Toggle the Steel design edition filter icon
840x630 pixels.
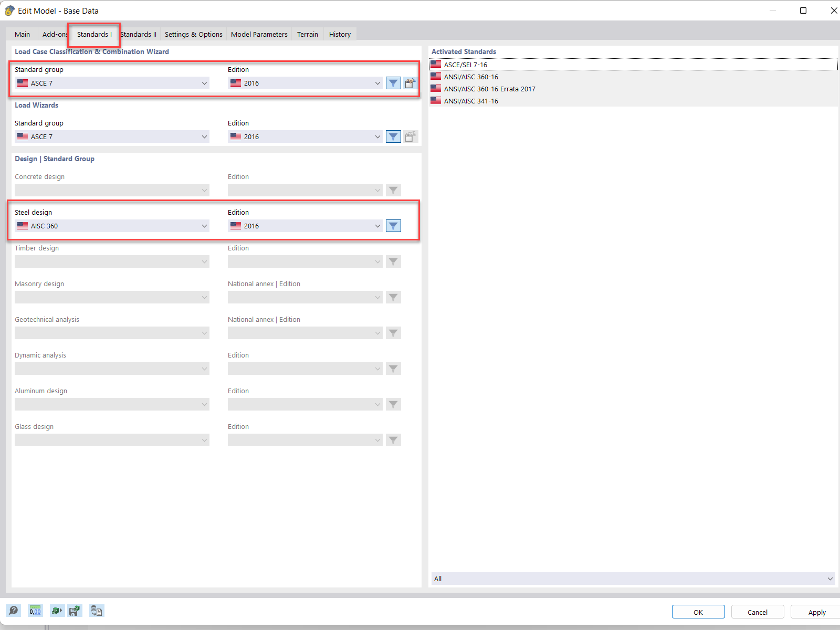click(x=393, y=226)
